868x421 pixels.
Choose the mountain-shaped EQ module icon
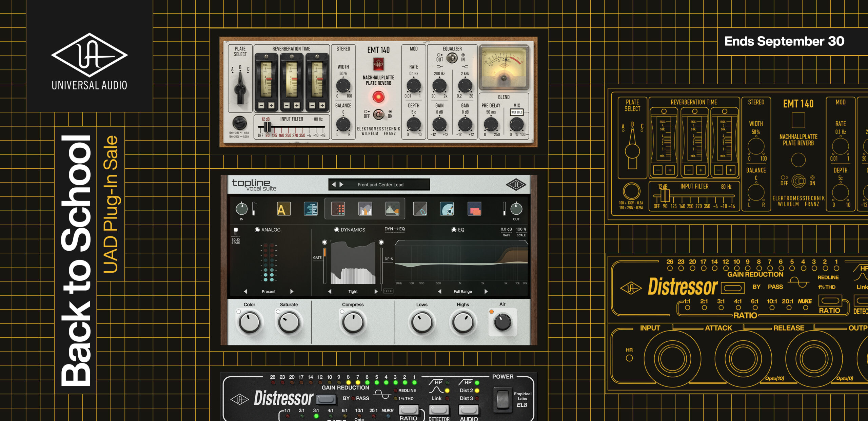tap(392, 209)
